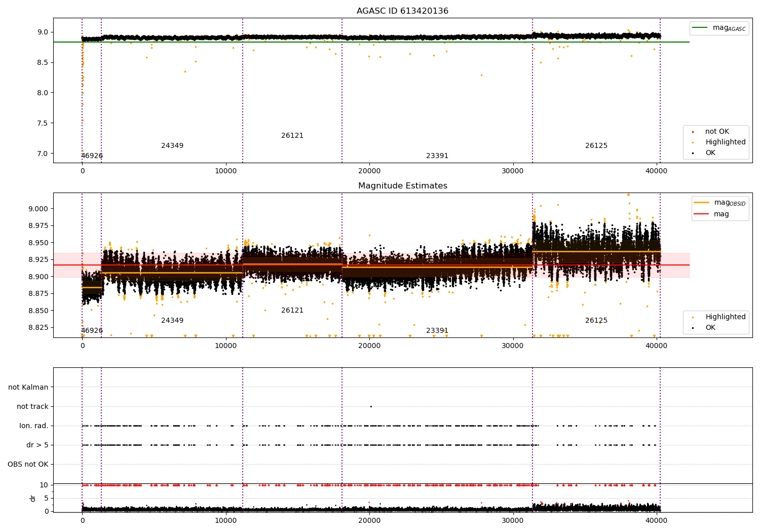The height and width of the screenshot is (532, 760).
Task: Select OBSID label 24349 in the AGASC plot
Action: click(x=172, y=146)
